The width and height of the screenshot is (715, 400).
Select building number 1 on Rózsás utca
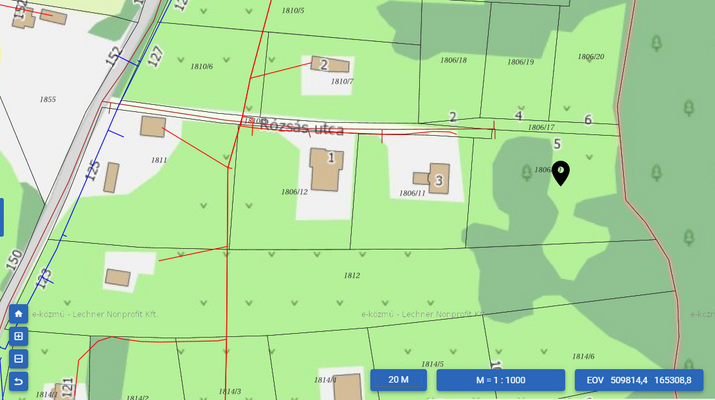(326, 170)
